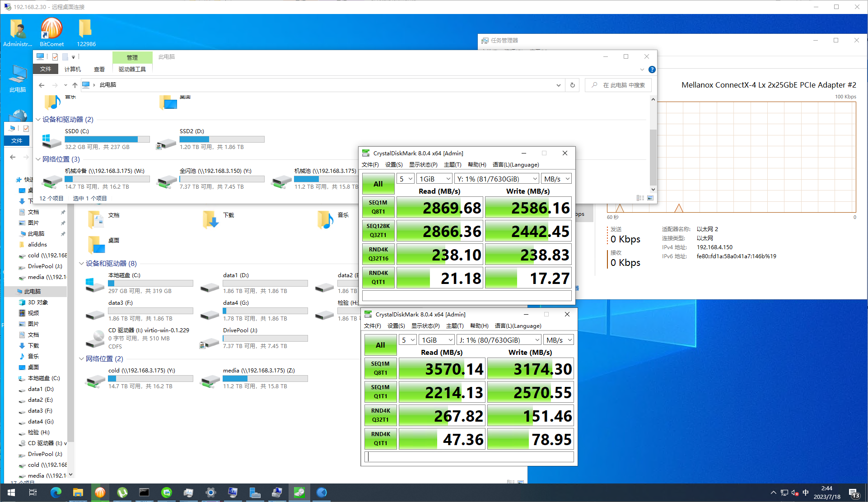The image size is (868, 502).
Task: Open 主题(T) menu in upper CrystalDiskMark
Action: tap(453, 165)
